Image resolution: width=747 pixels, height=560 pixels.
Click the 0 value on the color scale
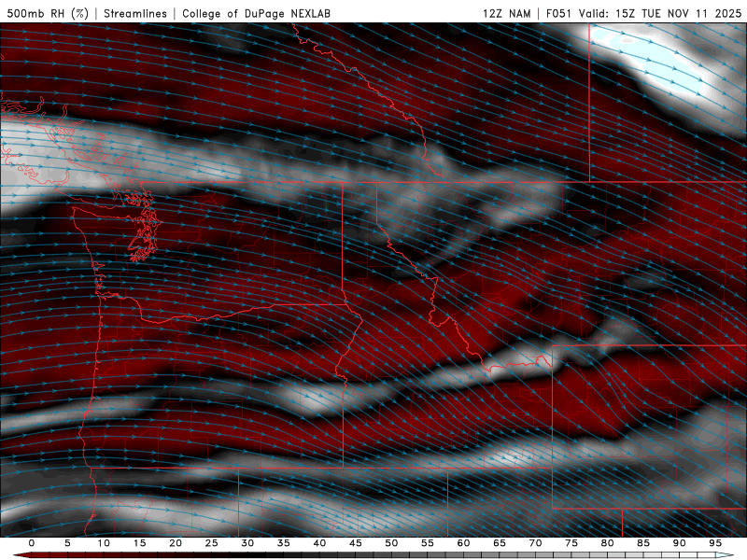pyautogui.click(x=32, y=543)
